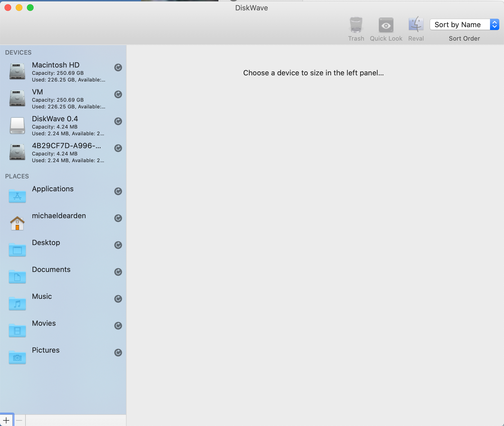Screen dimensions: 504x426
Task: Click Macintosh HD 'Capacity: 250.69 GB' text
Action: coord(58,73)
